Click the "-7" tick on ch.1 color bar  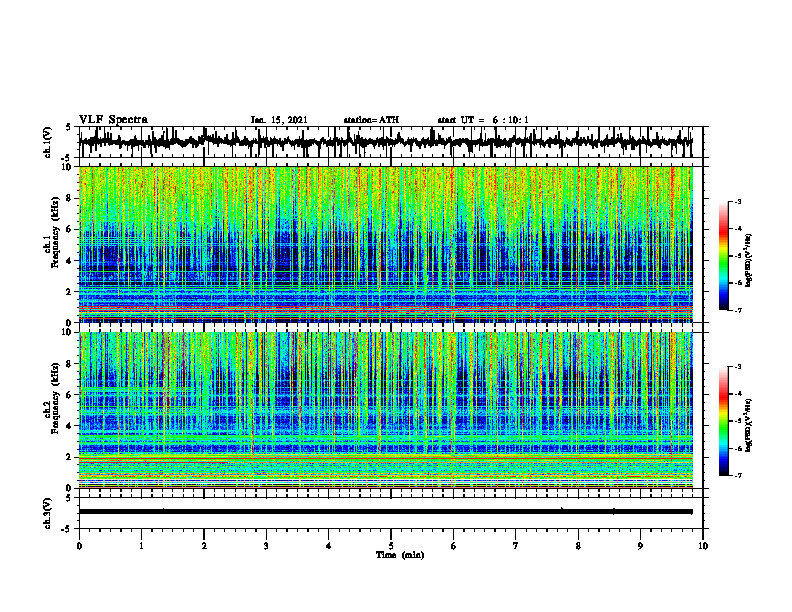pos(737,310)
